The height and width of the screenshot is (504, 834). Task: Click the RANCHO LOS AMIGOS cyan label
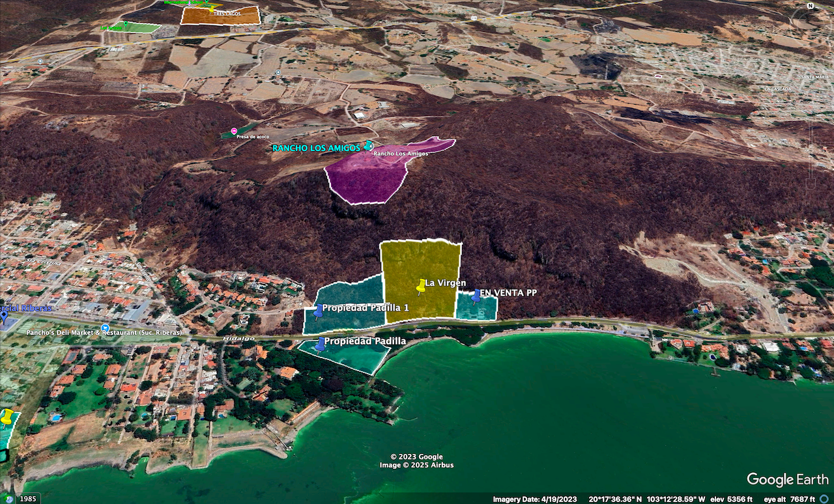317,148
